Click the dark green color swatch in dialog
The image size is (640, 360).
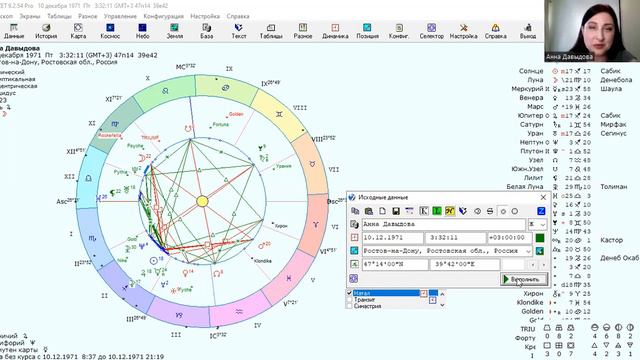tap(540, 238)
